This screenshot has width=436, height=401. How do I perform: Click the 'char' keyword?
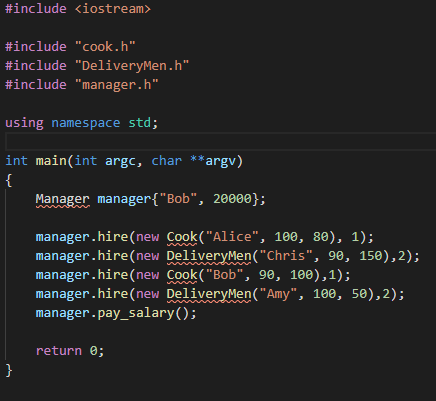click(167, 161)
